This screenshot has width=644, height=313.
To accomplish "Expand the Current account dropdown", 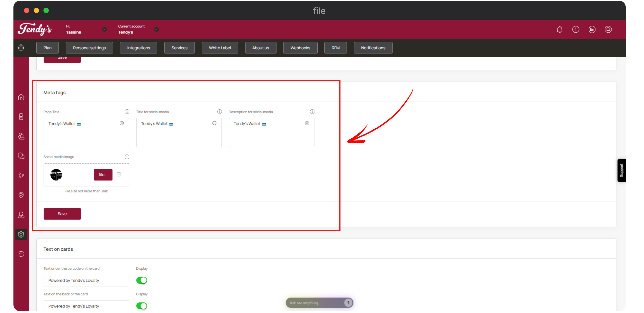I will tap(157, 30).
